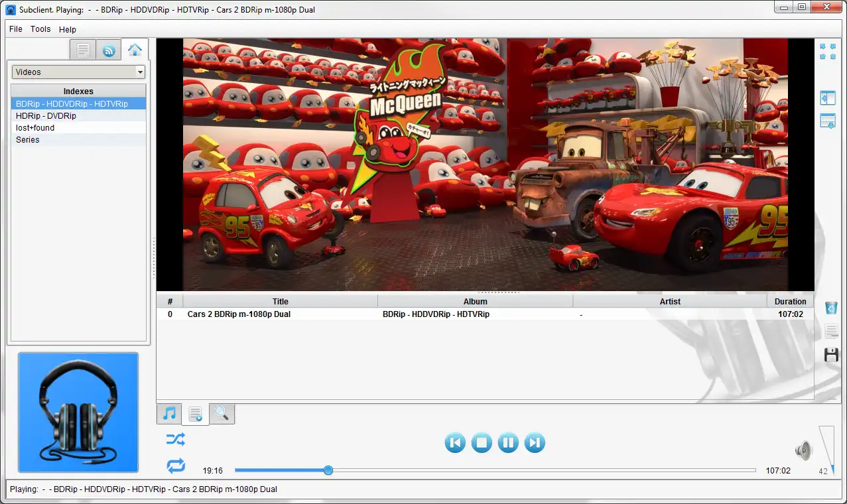Switch to the podcast feed tab
The width and height of the screenshot is (847, 504).
[x=109, y=50]
